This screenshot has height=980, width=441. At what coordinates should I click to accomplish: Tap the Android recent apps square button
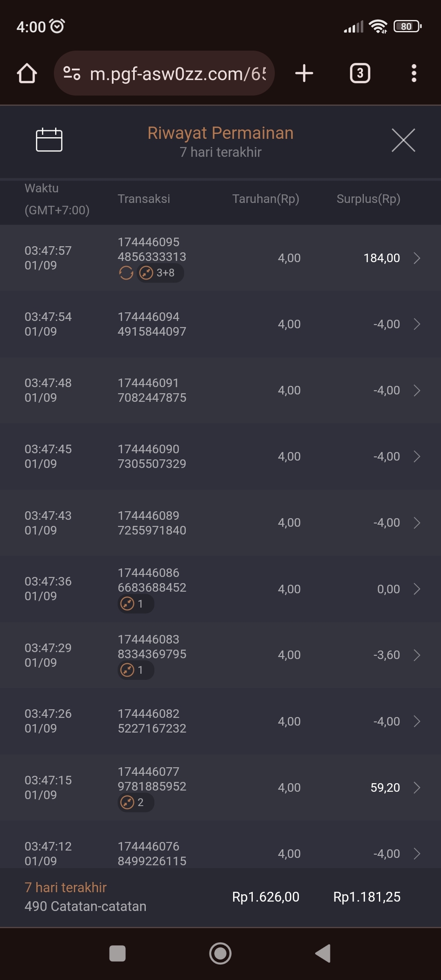[118, 953]
